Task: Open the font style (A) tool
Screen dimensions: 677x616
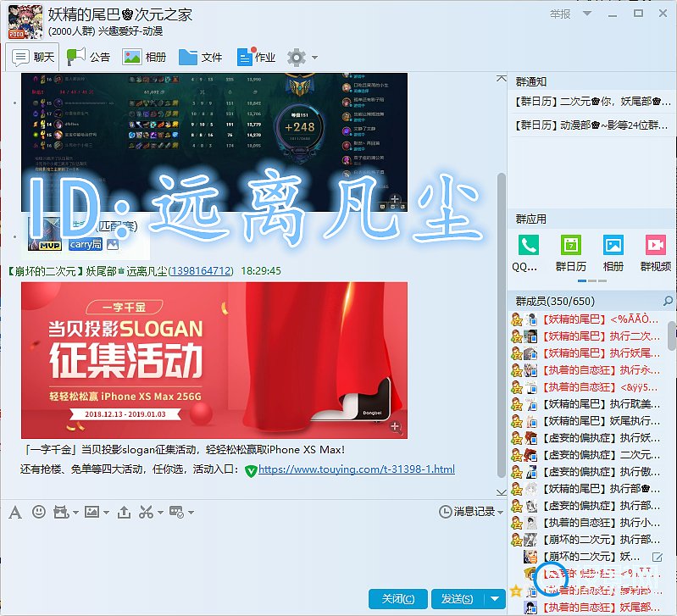Action: click(15, 512)
